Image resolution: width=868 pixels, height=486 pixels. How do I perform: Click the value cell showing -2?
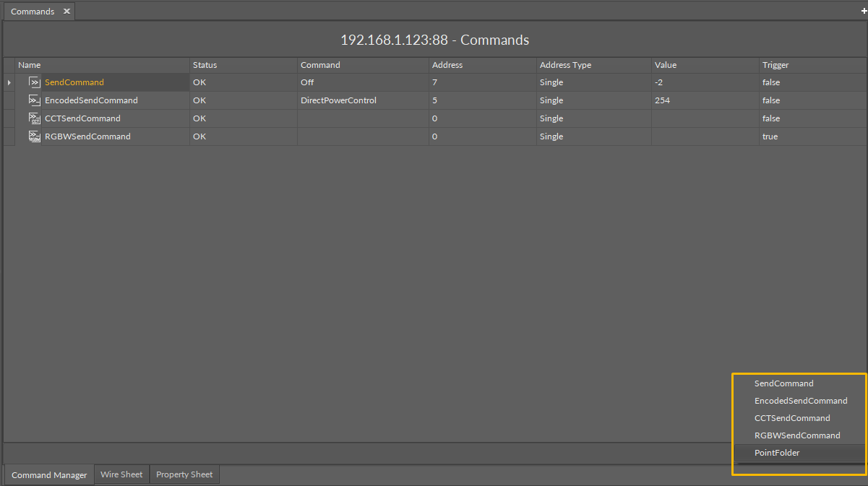pos(705,82)
